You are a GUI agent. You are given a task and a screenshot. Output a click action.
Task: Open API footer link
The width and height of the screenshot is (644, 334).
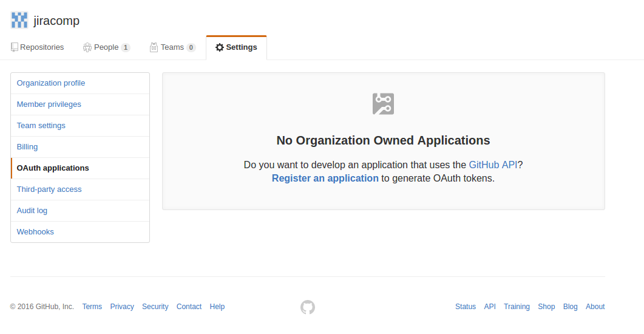pyautogui.click(x=490, y=307)
